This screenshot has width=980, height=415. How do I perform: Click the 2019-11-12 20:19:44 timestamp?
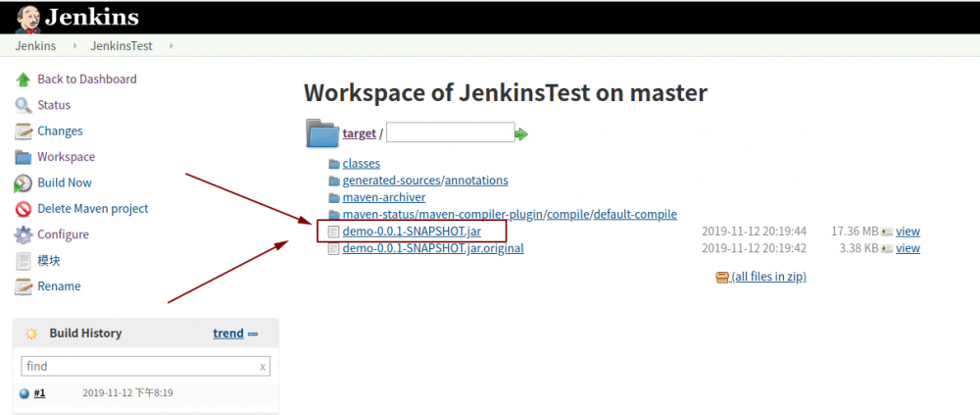coord(754,232)
